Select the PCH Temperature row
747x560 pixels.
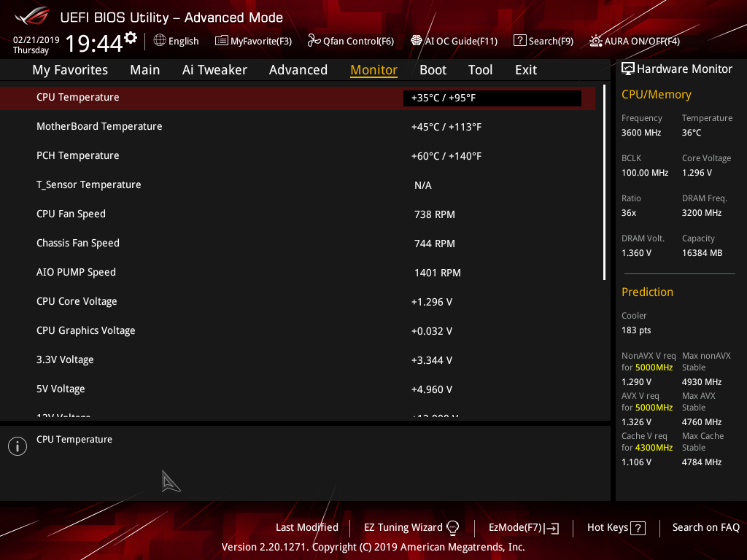pos(298,156)
